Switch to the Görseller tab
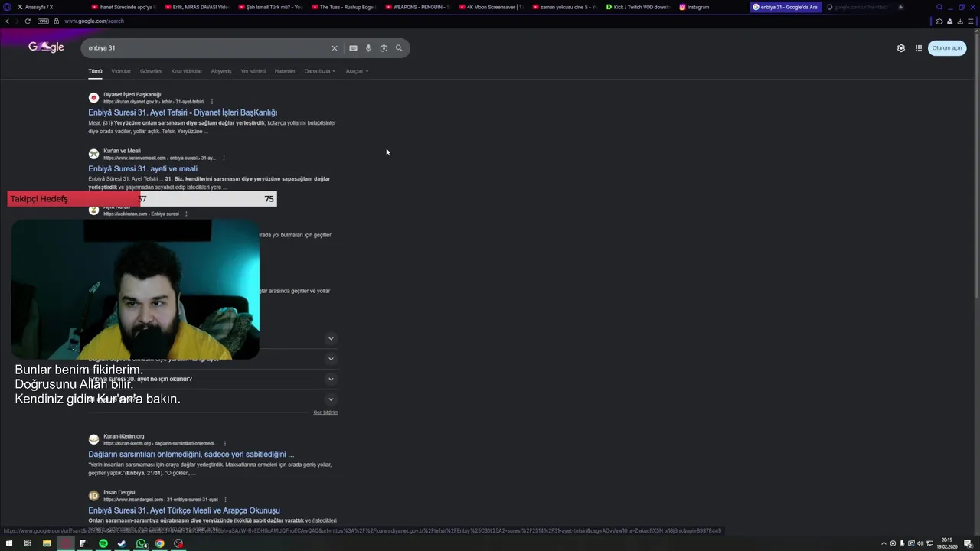 tap(151, 71)
